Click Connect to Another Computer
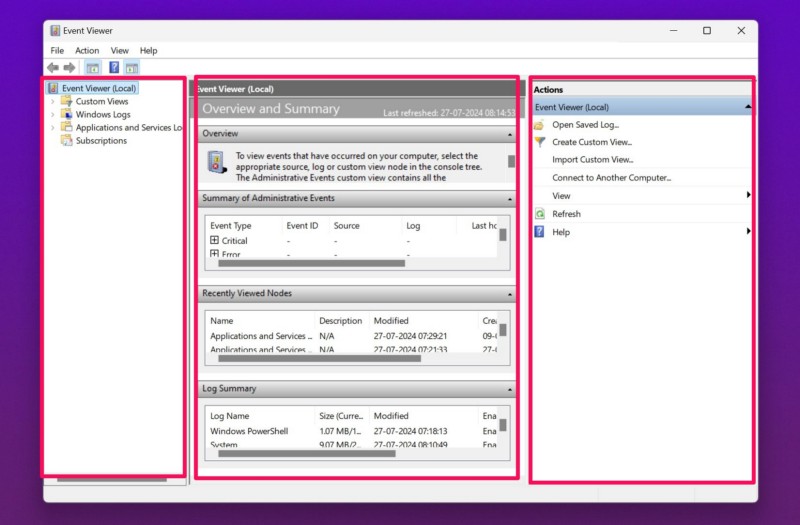800x525 pixels. [x=611, y=178]
